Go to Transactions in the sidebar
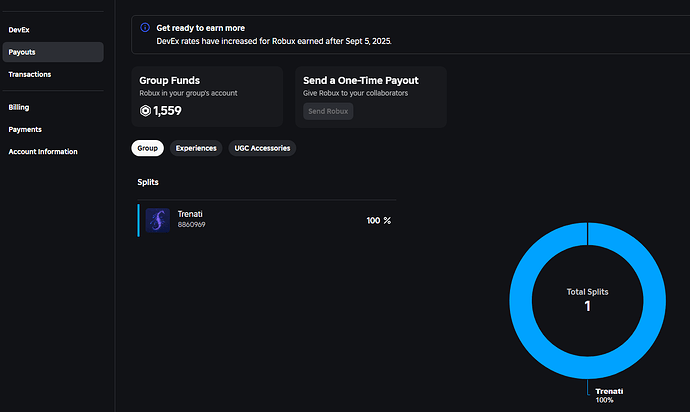The image size is (690, 412). coord(30,74)
